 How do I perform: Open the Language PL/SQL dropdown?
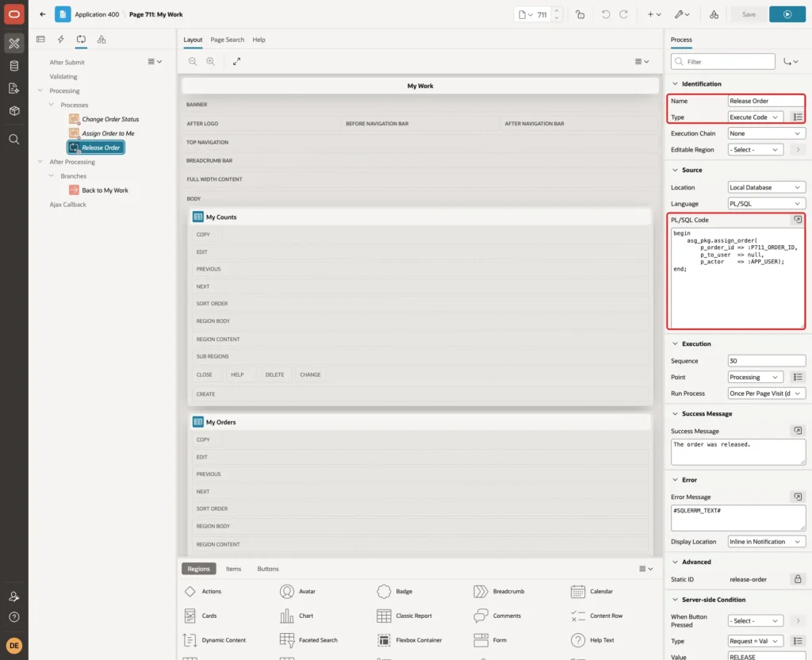click(x=766, y=204)
